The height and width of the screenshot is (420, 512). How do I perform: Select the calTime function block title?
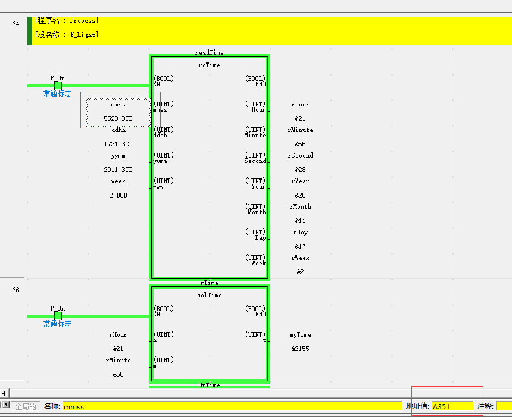pos(209,296)
